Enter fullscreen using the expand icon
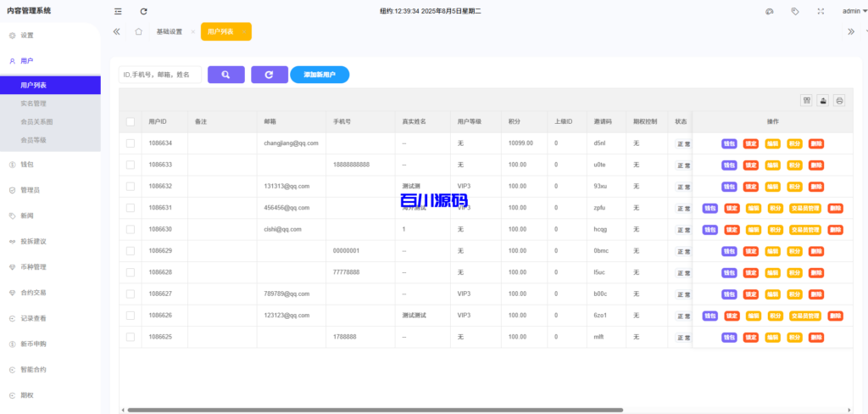Image resolution: width=868 pixels, height=414 pixels. [820, 11]
